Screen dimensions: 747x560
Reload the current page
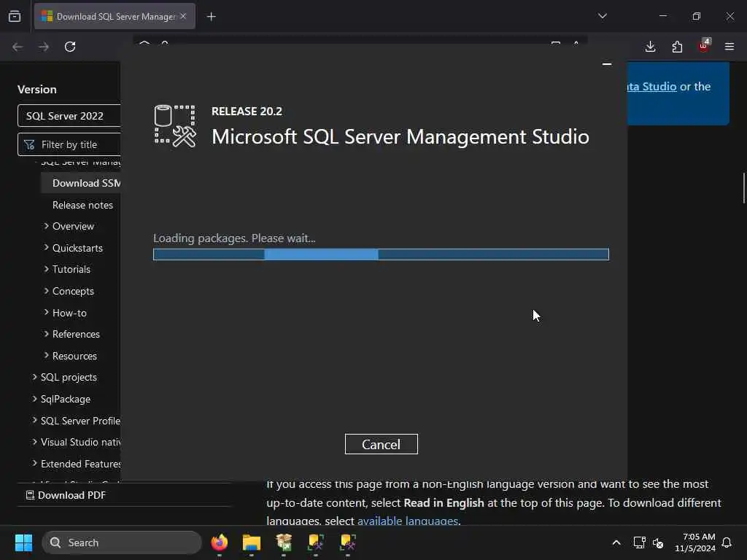[70, 47]
